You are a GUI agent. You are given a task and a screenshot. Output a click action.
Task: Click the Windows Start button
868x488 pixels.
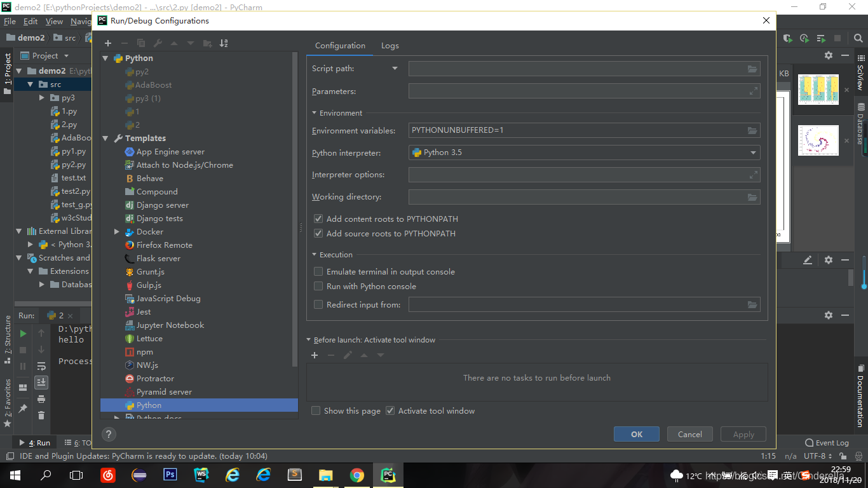pos(15,475)
